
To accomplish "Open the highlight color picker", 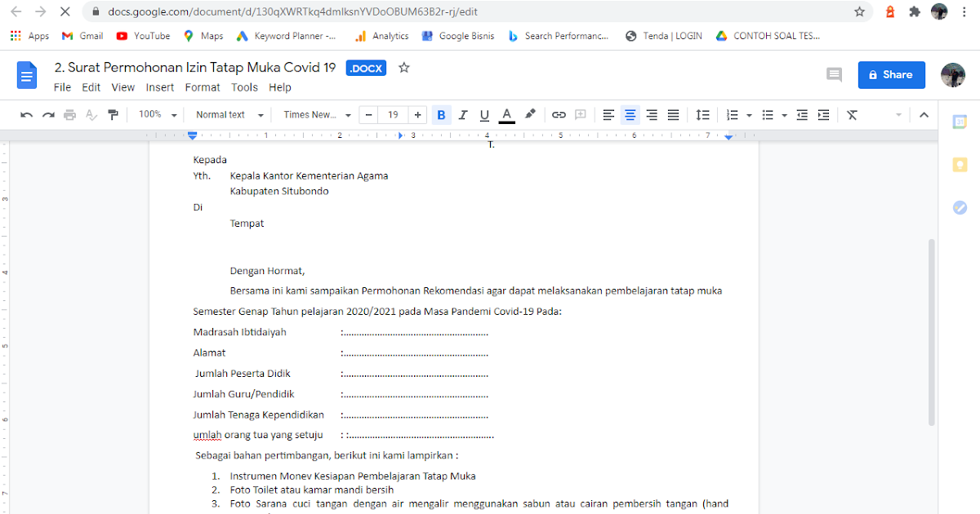I will [530, 115].
